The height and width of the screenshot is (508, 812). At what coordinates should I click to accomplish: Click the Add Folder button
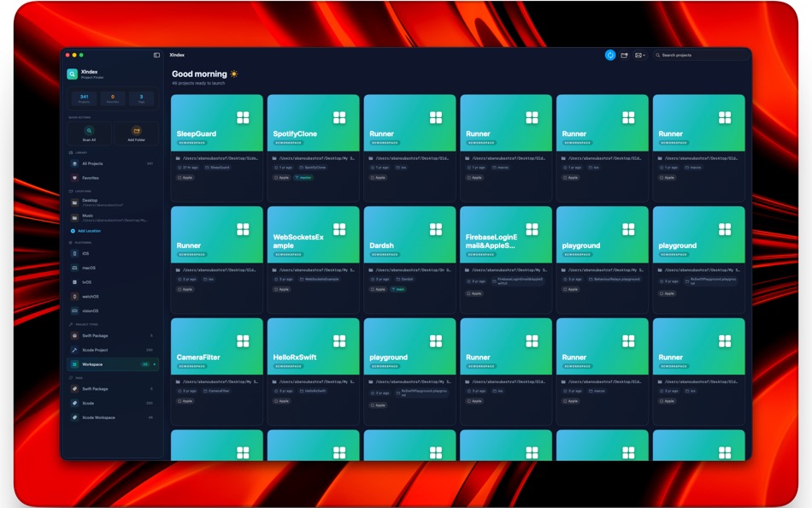click(136, 133)
